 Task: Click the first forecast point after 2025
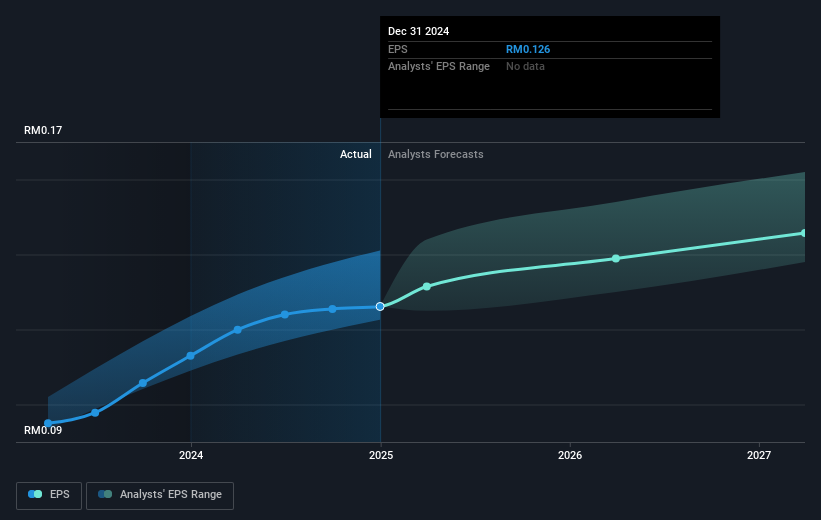427,286
